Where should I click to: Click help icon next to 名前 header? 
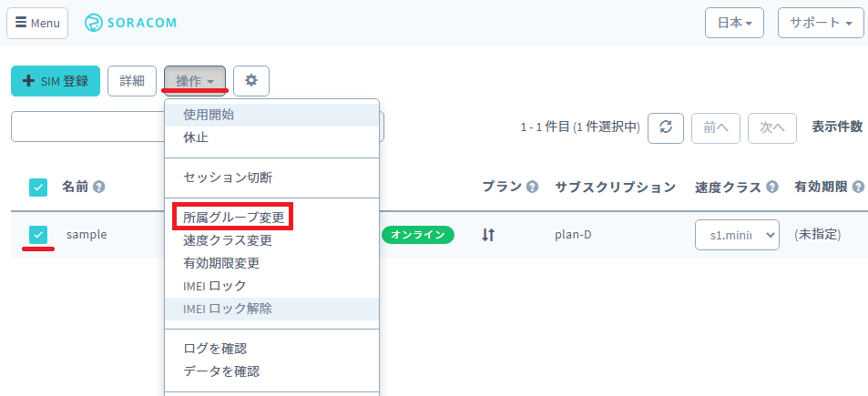(x=99, y=187)
